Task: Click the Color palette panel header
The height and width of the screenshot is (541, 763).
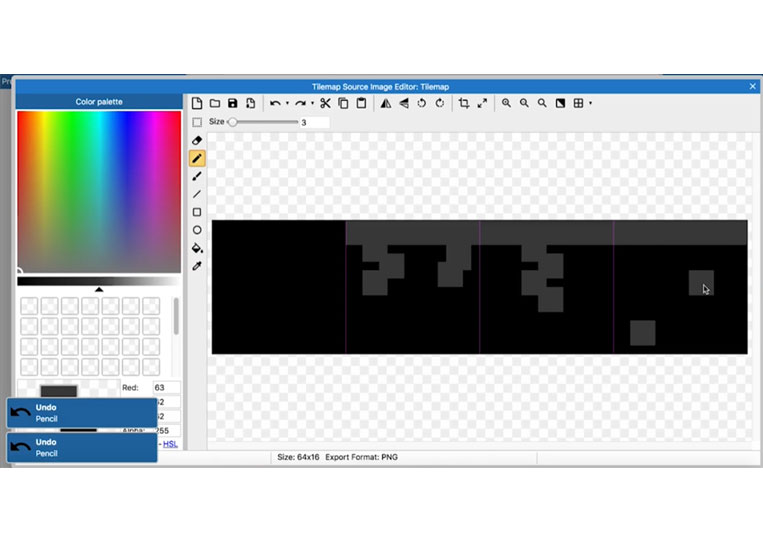Action: pyautogui.click(x=99, y=102)
